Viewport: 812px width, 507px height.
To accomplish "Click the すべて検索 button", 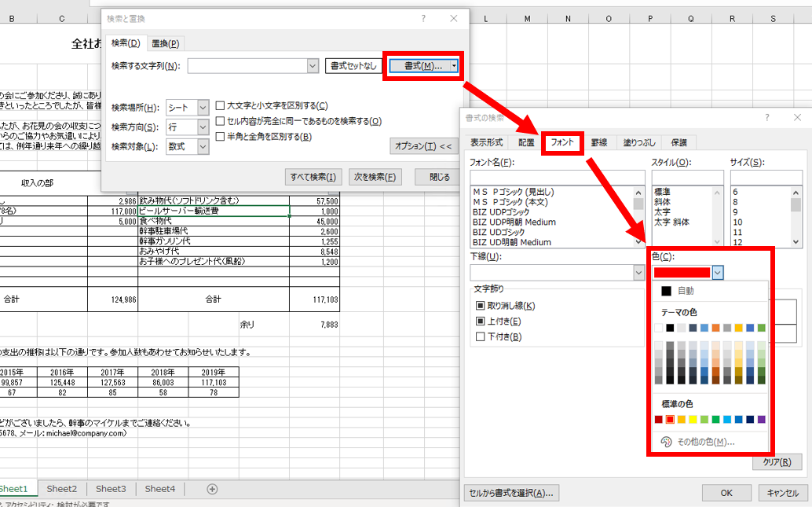I will (313, 177).
